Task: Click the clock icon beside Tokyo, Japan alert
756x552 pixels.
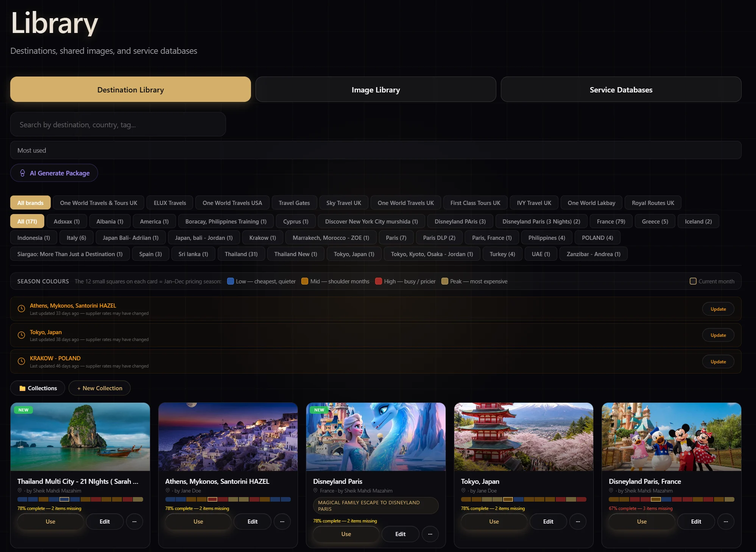Action: pos(22,335)
